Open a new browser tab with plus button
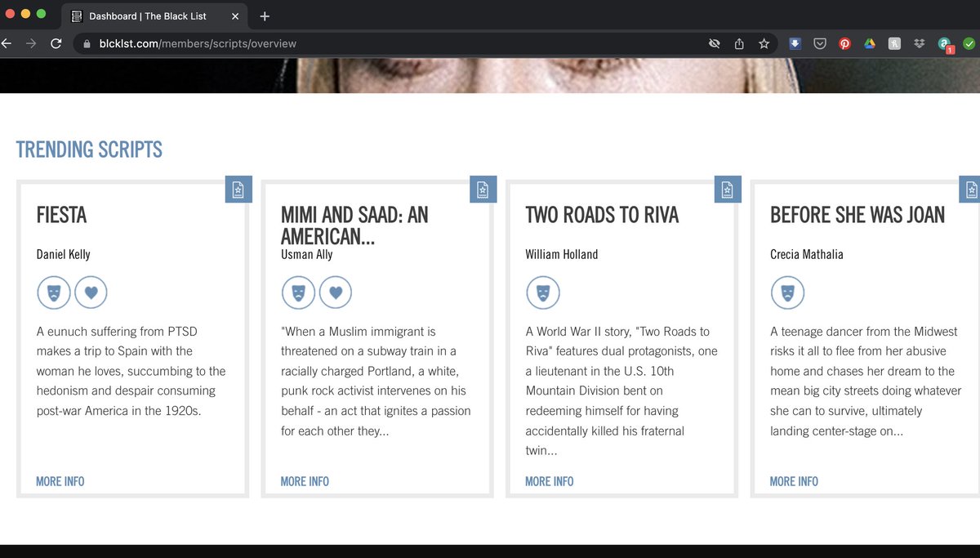The width and height of the screenshot is (980, 558). coord(265,16)
